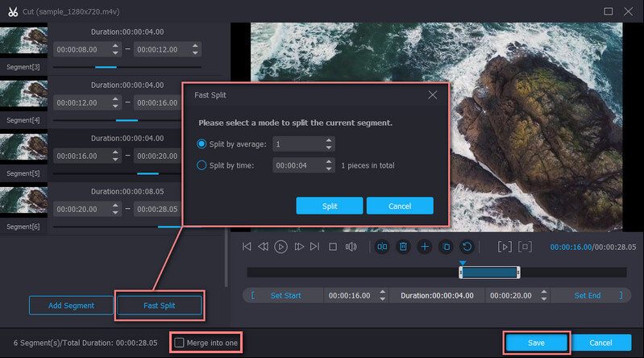Click the Split by average number stepper
This screenshot has width=644, height=358.
click(329, 144)
